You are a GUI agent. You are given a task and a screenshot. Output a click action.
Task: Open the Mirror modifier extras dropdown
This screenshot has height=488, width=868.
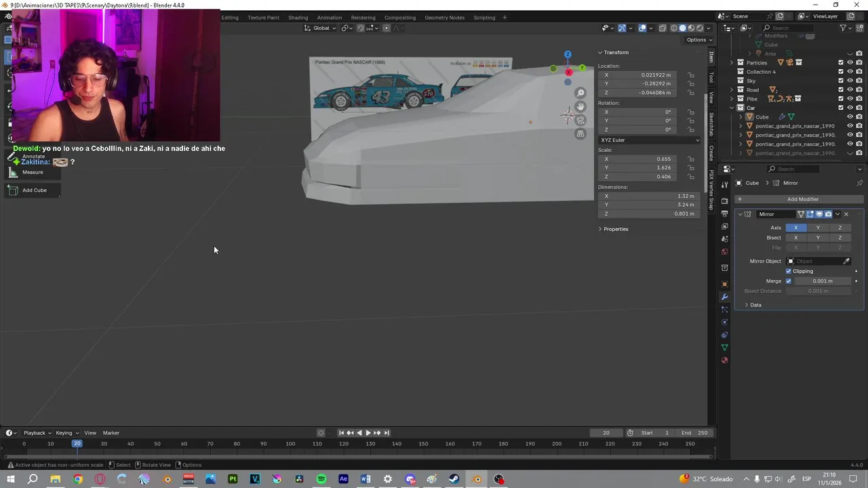(x=837, y=214)
